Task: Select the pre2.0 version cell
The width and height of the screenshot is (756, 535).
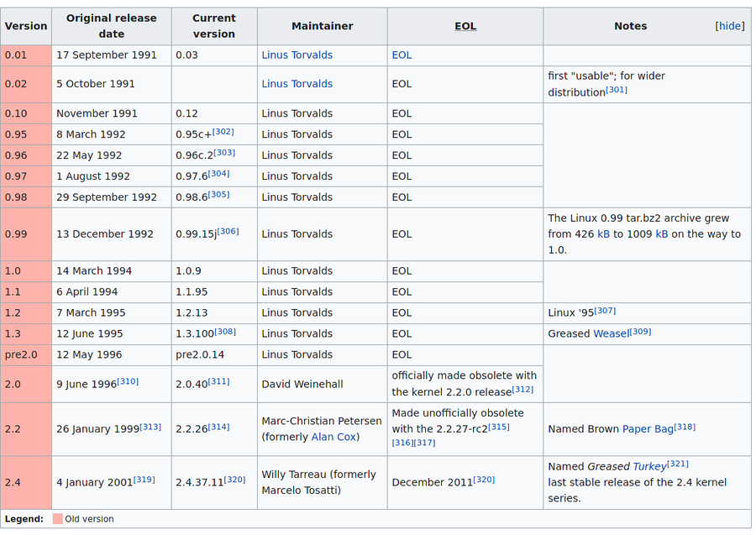Action: click(26, 354)
